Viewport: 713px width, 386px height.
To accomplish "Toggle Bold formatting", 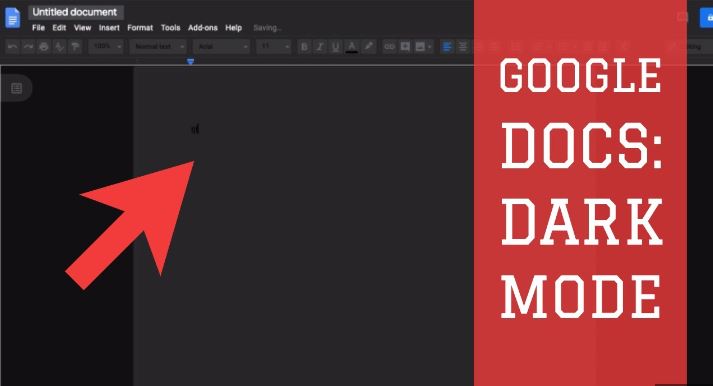I will click(304, 46).
